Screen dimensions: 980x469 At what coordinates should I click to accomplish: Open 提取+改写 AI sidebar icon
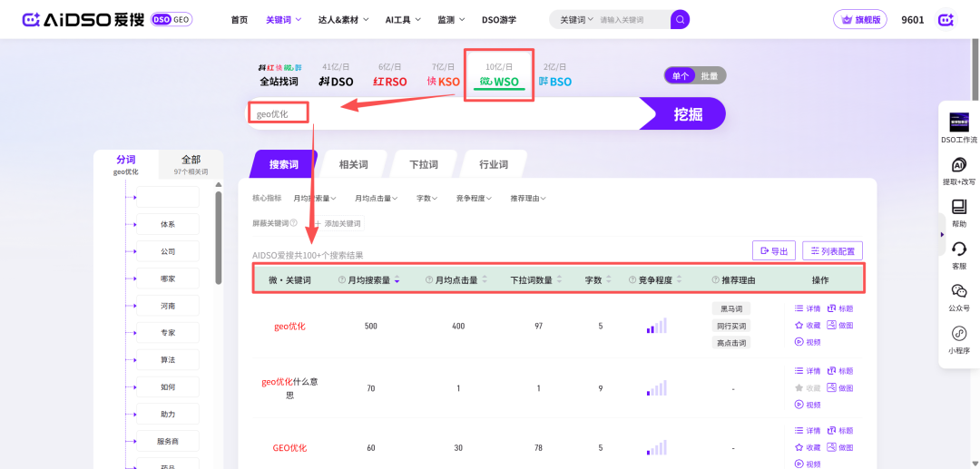click(x=959, y=165)
